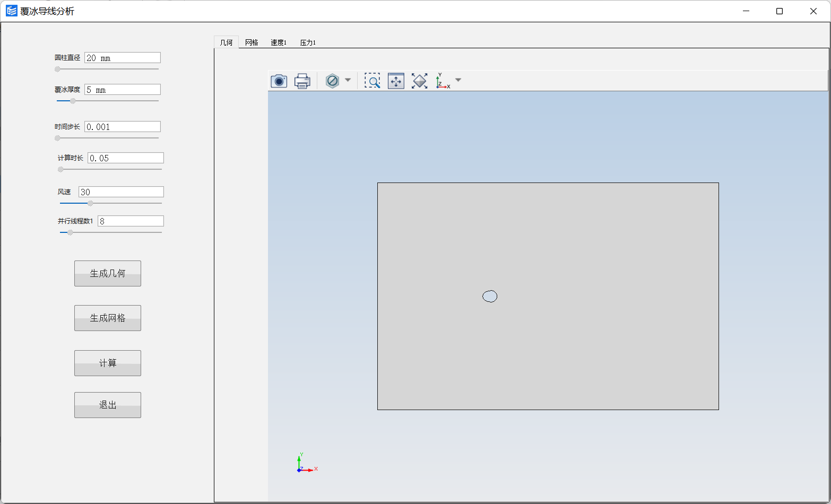Click the 计算 button

tap(108, 363)
